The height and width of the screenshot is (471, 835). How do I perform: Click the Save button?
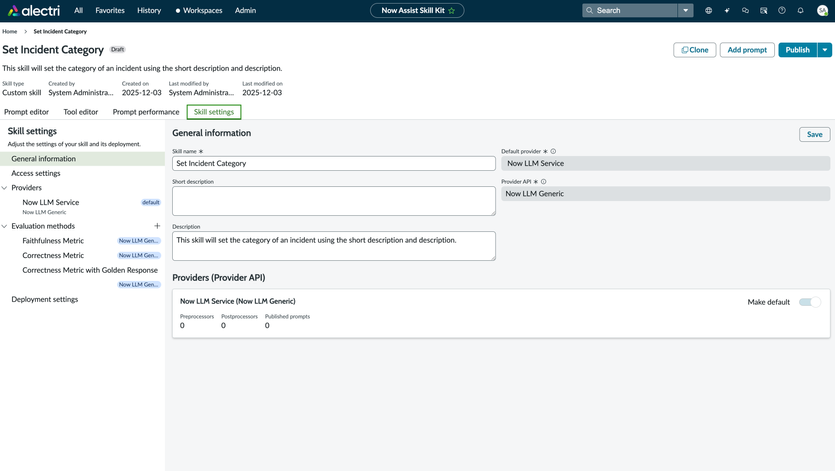pos(814,134)
